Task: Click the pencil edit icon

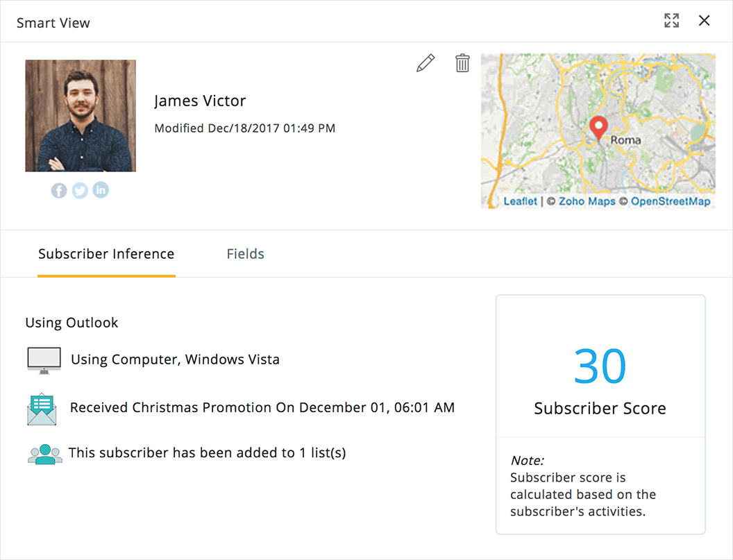Action: point(426,63)
